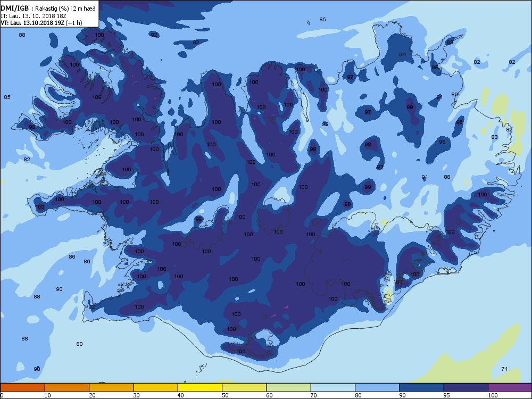The width and height of the screenshot is (532, 399).
Task: Select the pale yellow 50–60 legend swatch
Action: (244, 387)
